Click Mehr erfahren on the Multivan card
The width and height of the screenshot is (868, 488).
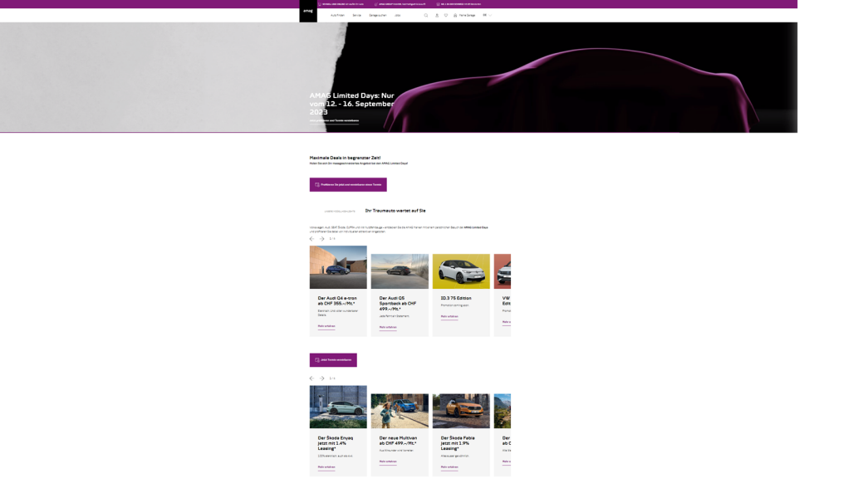(x=388, y=461)
